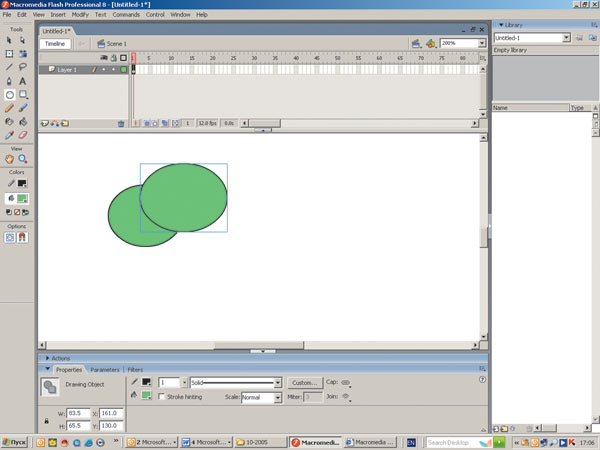The width and height of the screenshot is (600, 450).
Task: Switch to the Filters tab
Action: click(134, 369)
